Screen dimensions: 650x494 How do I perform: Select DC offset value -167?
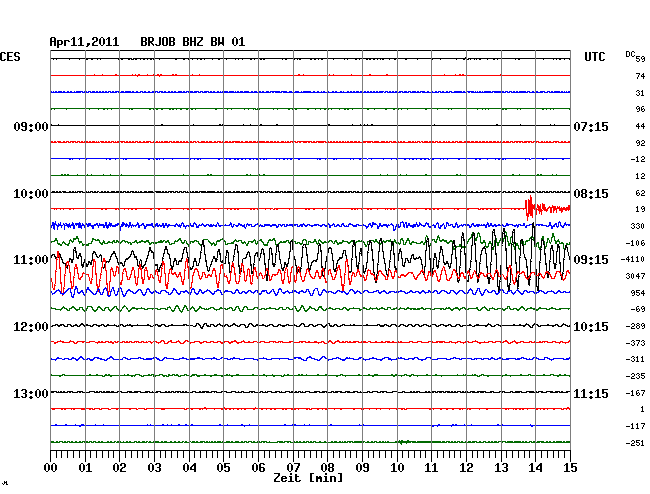click(635, 392)
